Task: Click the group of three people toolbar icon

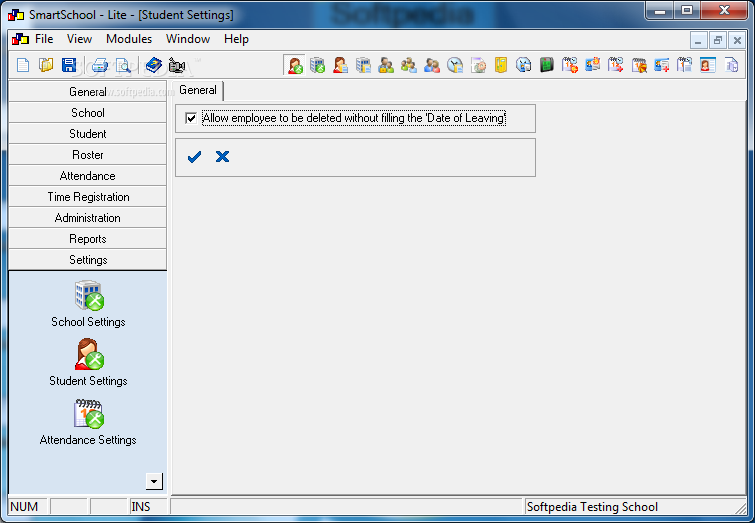Action: click(409, 65)
